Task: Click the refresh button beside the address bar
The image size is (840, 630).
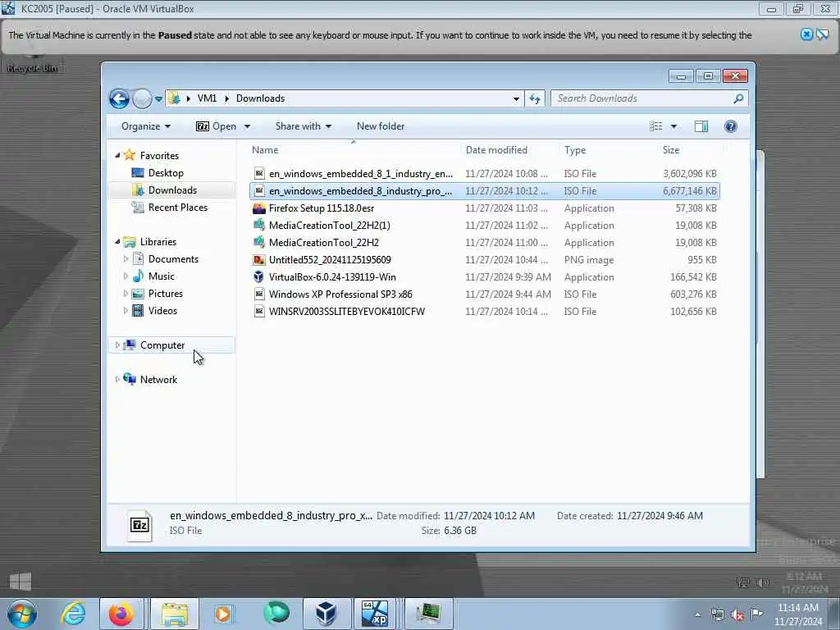Action: pos(535,98)
